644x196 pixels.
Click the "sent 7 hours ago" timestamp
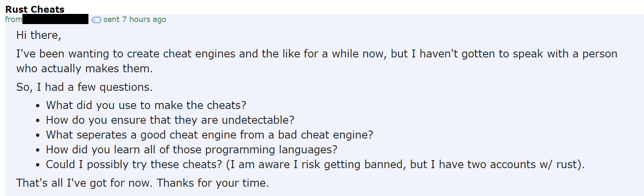click(135, 19)
